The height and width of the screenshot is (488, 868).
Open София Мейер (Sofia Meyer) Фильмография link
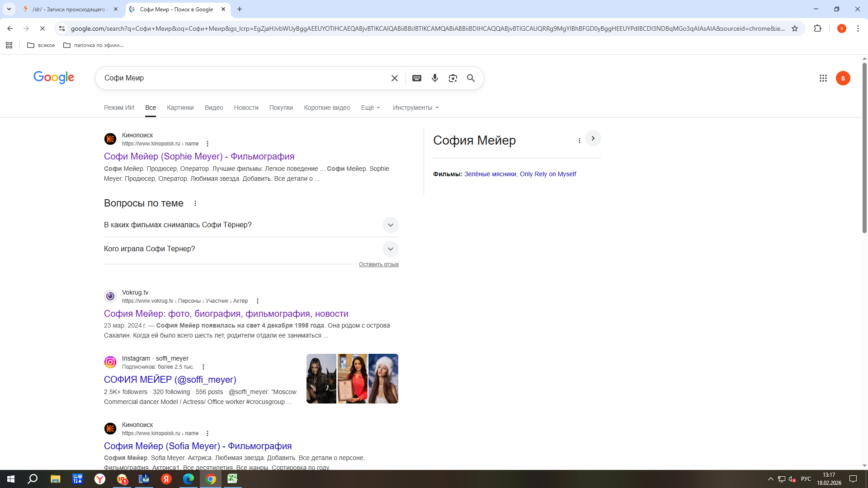pos(198,446)
